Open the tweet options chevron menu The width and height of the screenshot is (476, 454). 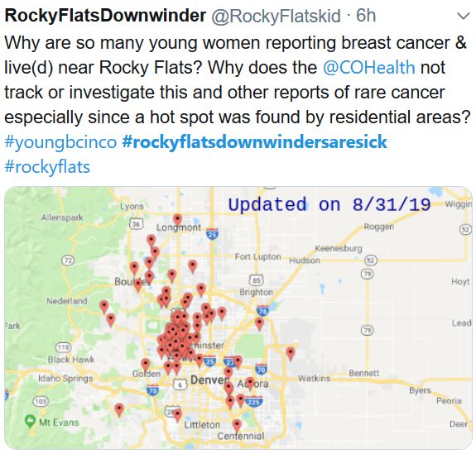(x=464, y=16)
